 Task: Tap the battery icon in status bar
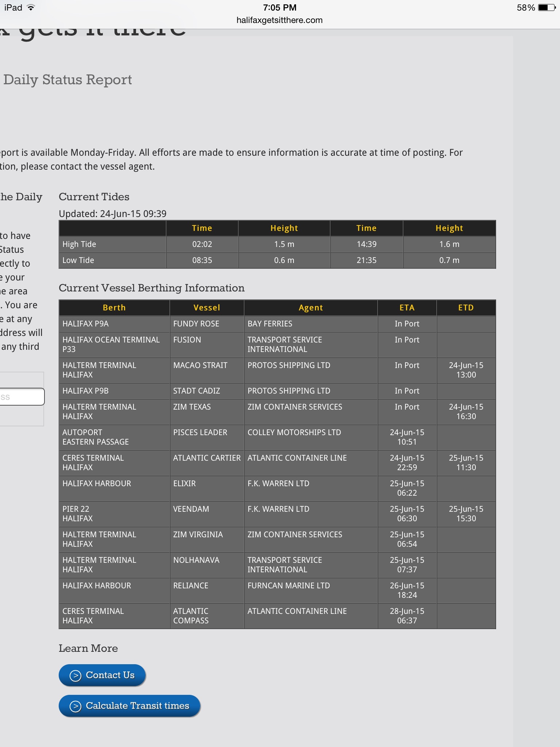coord(546,8)
